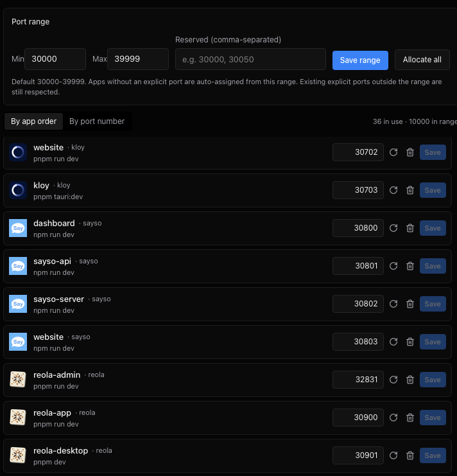This screenshot has width=457, height=476.
Task: Edit the port field showing 30702
Action: click(x=358, y=152)
